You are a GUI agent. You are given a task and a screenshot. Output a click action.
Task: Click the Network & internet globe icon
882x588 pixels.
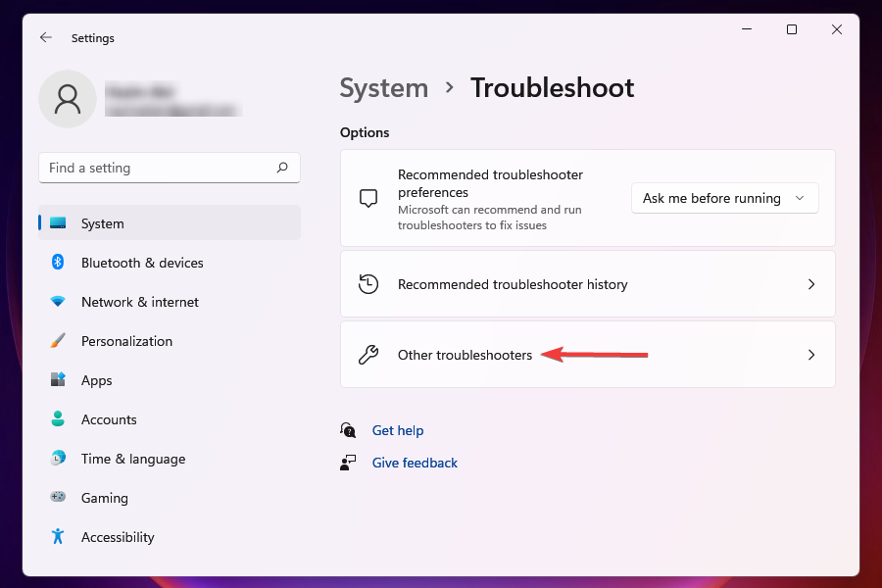58,302
